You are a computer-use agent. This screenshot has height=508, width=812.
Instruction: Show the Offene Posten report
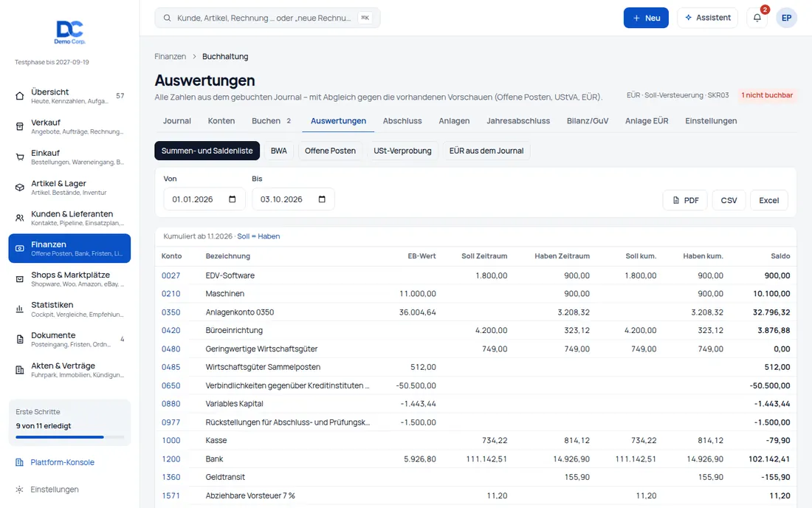pyautogui.click(x=330, y=151)
